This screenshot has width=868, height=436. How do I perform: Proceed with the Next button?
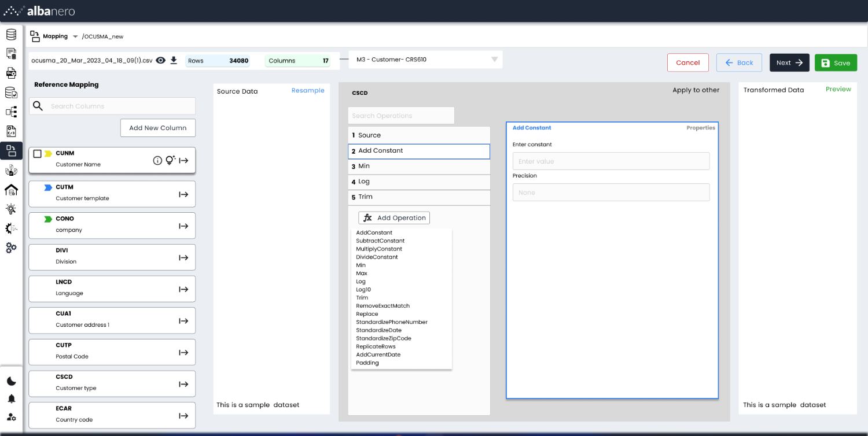click(x=789, y=62)
